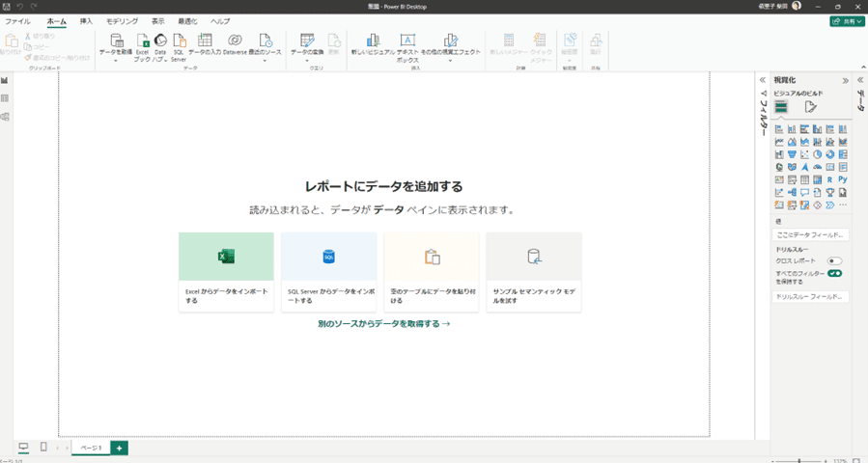Select the trophy (goals) visual icon
The image size is (868, 463).
pyautogui.click(x=829, y=193)
